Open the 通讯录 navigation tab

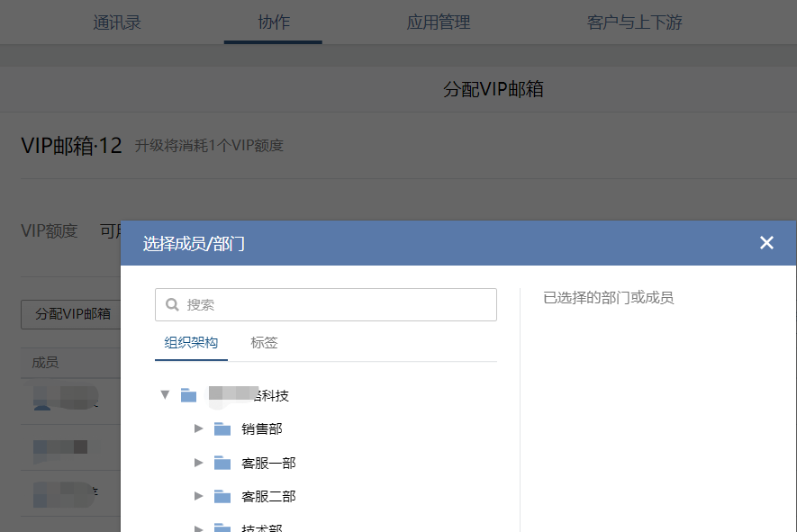coord(117,23)
